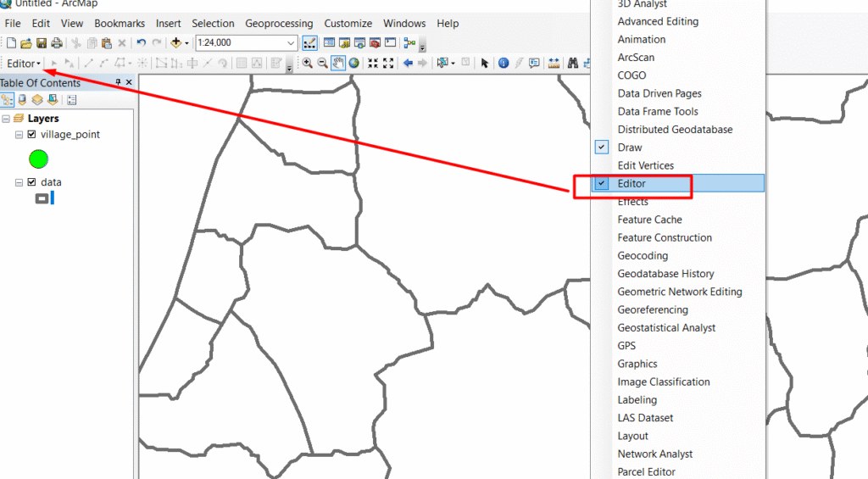Create a new map document

(x=11, y=42)
